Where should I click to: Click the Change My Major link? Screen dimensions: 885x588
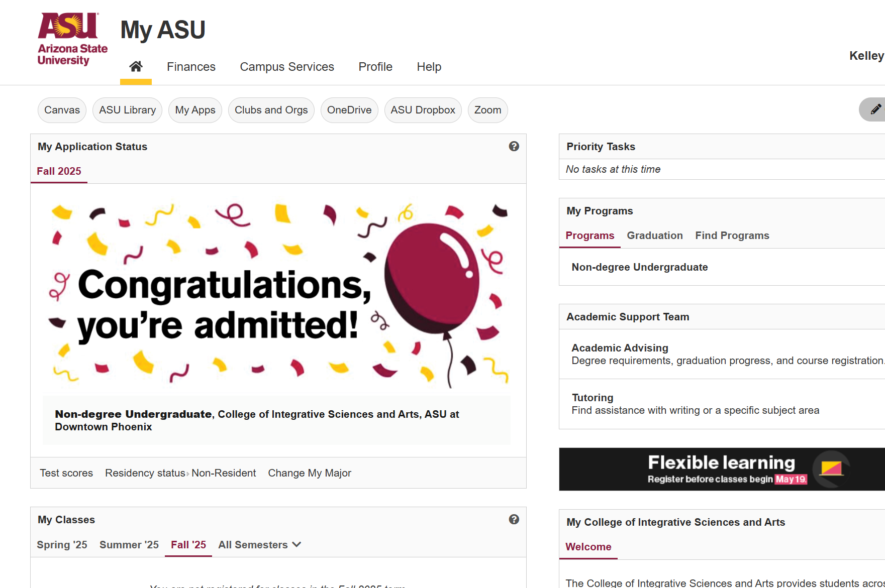[309, 473]
